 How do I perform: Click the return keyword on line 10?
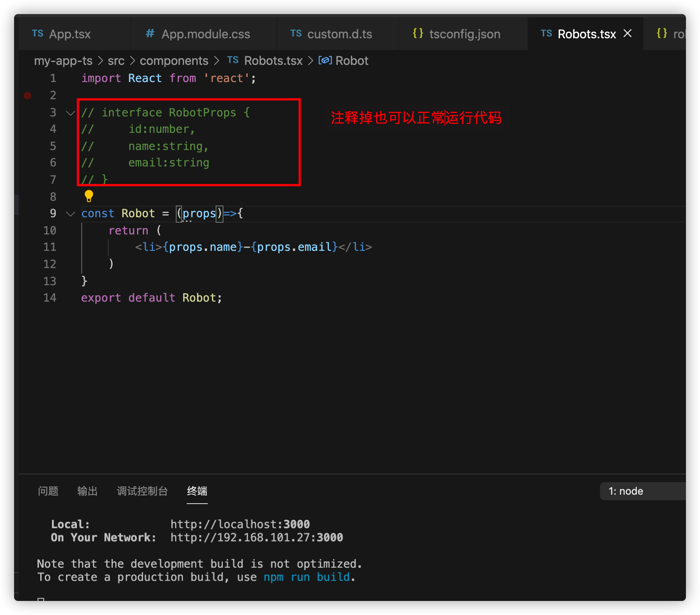coord(129,231)
